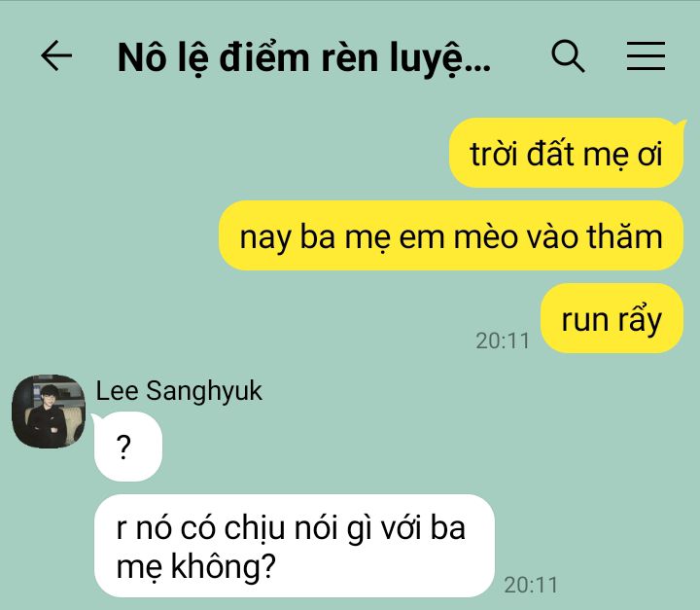This screenshot has height=610, width=700.
Task: Open the search magnifier in chat header
Action: (568, 55)
